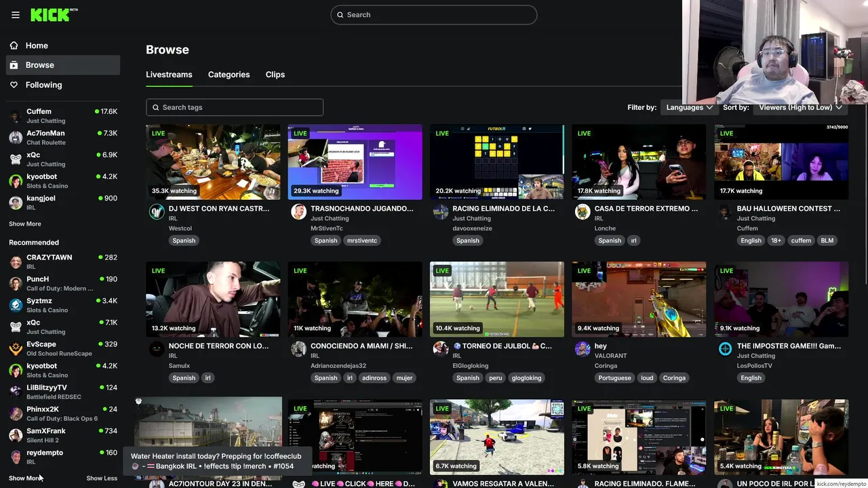Open DJ WEST CON RYAN CASTRO stream title

tap(219, 209)
